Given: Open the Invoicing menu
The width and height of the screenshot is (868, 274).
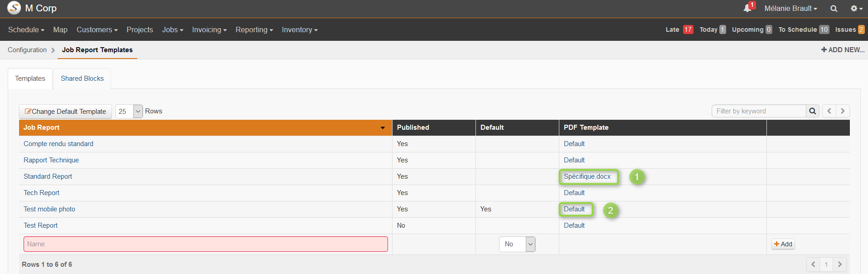Looking at the screenshot, I should click(x=209, y=29).
